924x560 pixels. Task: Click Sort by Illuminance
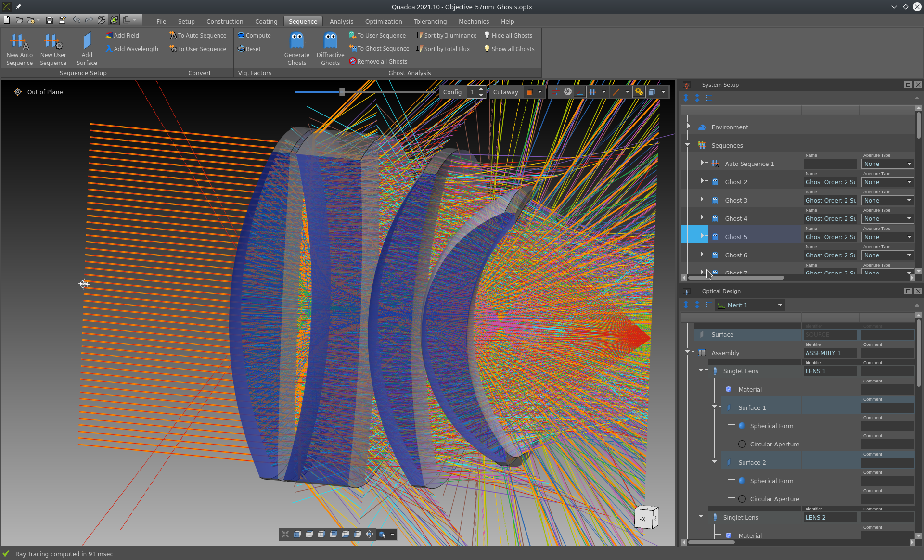(x=447, y=35)
